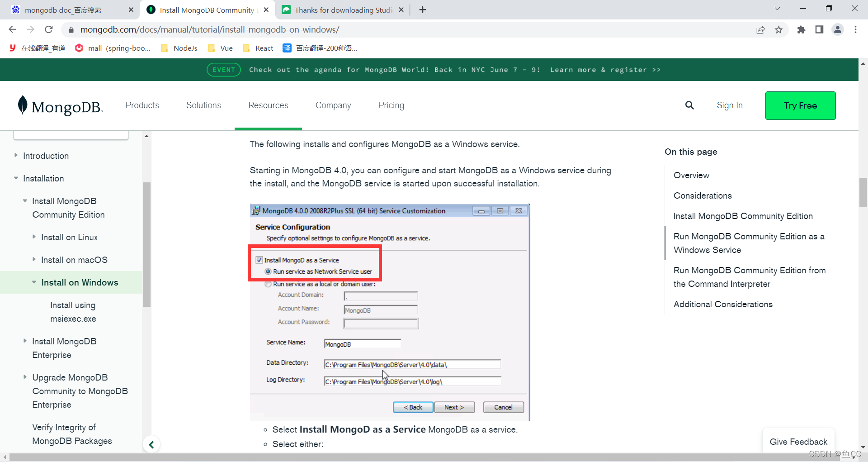Jump to the Considerations section
The image size is (868, 462).
point(703,195)
